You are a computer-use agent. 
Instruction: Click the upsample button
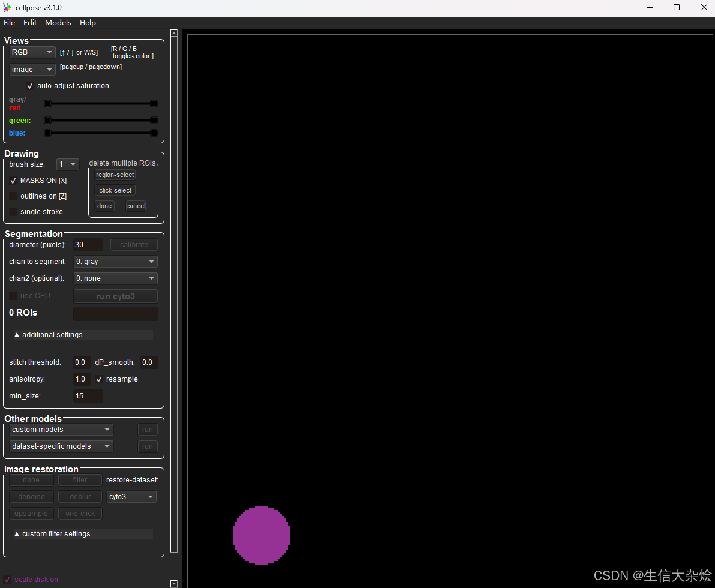31,514
